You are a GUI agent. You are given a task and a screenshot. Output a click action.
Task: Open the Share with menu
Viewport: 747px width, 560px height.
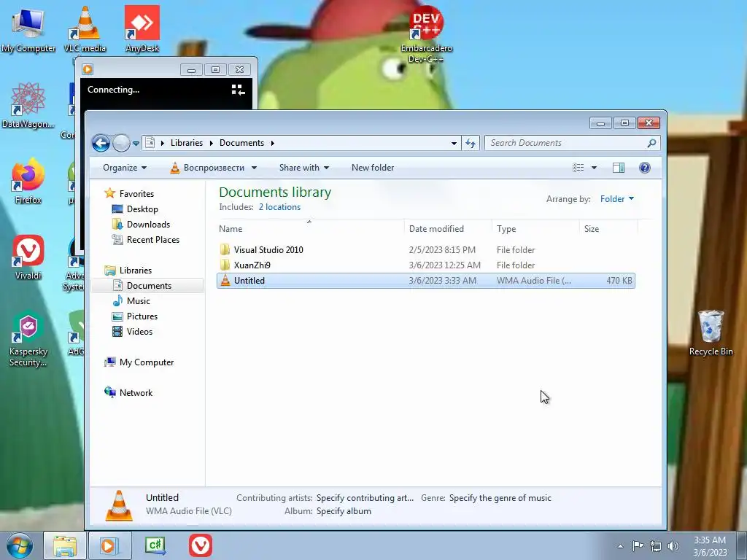[x=304, y=168]
